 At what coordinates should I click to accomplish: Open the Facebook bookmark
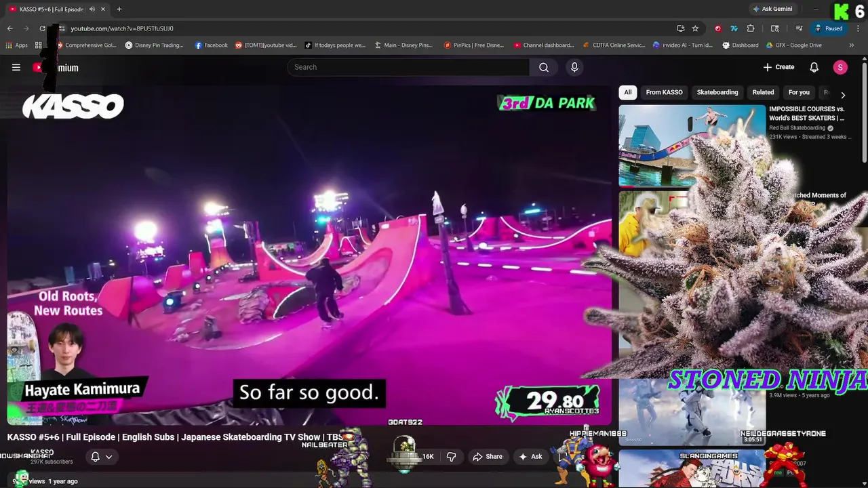[211, 45]
